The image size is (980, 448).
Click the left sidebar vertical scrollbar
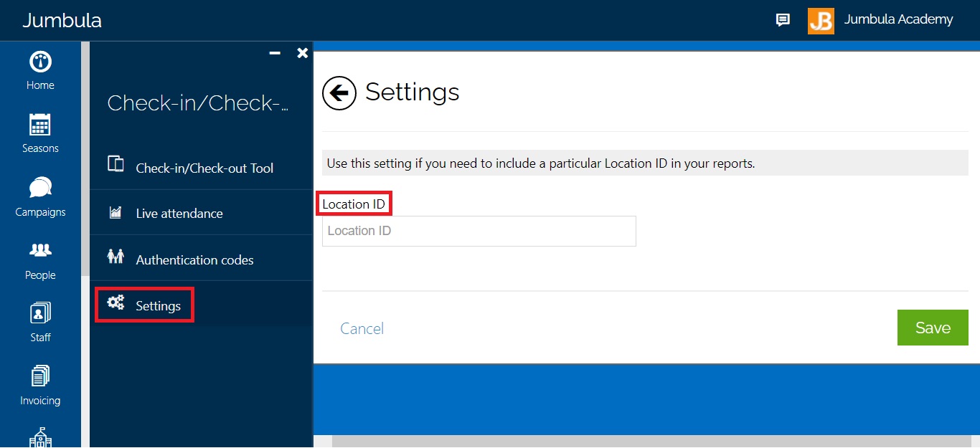pos(85,159)
